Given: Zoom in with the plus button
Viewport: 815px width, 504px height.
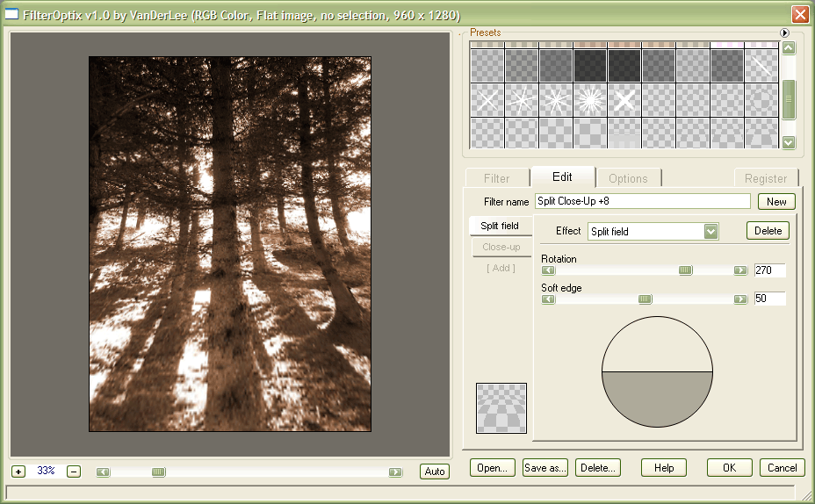Looking at the screenshot, I should [18, 472].
